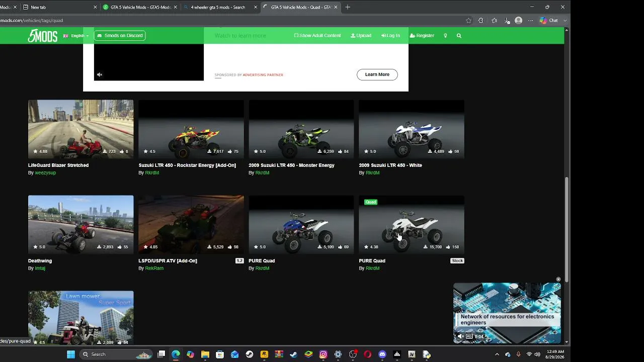The image size is (644, 362).
Task: Switch to the GTA 5 Vehicle Mods - GTA5-Mods tab
Action: 140,7
